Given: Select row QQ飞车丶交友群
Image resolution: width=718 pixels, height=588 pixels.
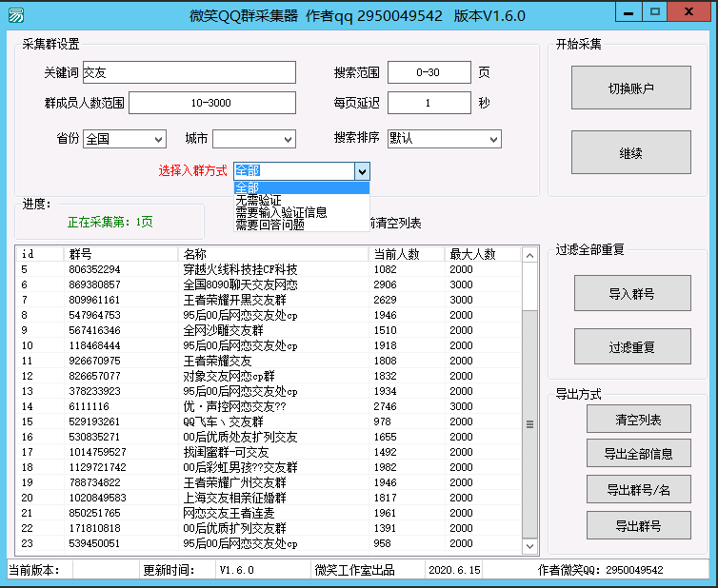Looking at the screenshot, I should tap(269, 421).
